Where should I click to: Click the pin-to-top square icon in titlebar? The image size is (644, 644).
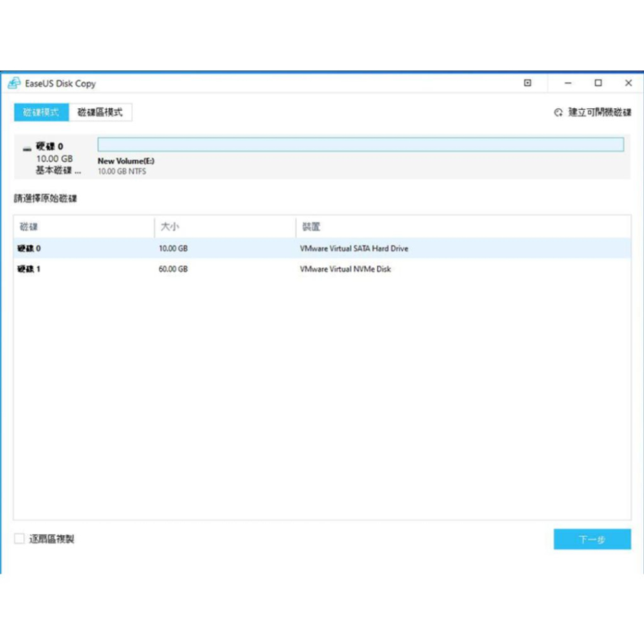(527, 83)
